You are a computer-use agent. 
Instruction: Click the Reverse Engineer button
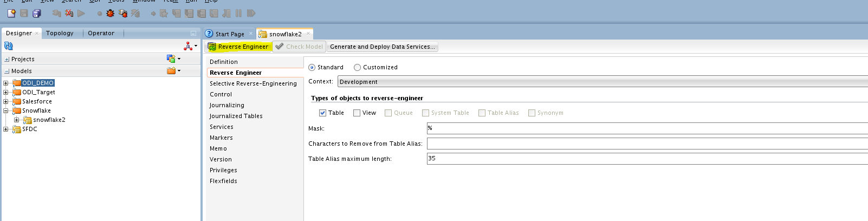click(238, 47)
